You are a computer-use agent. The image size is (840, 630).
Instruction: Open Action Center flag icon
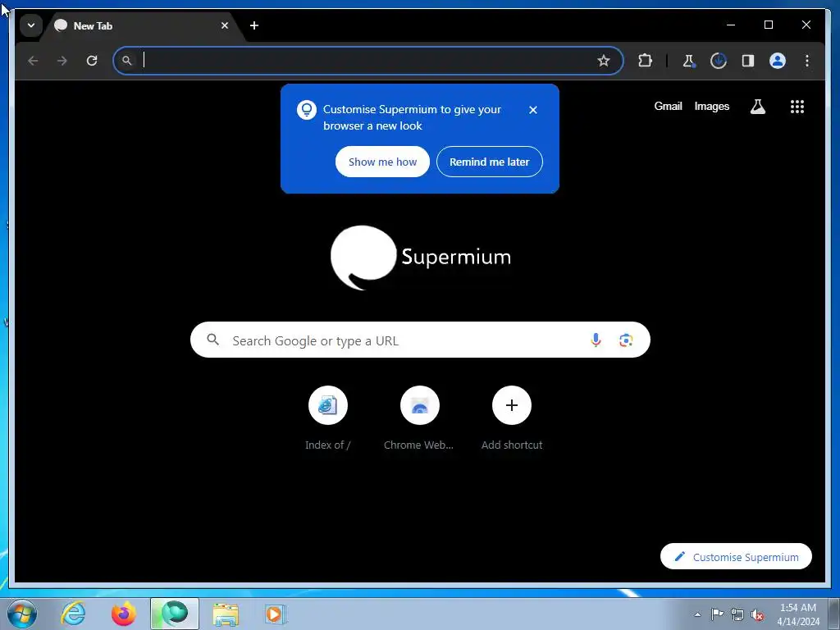717,614
